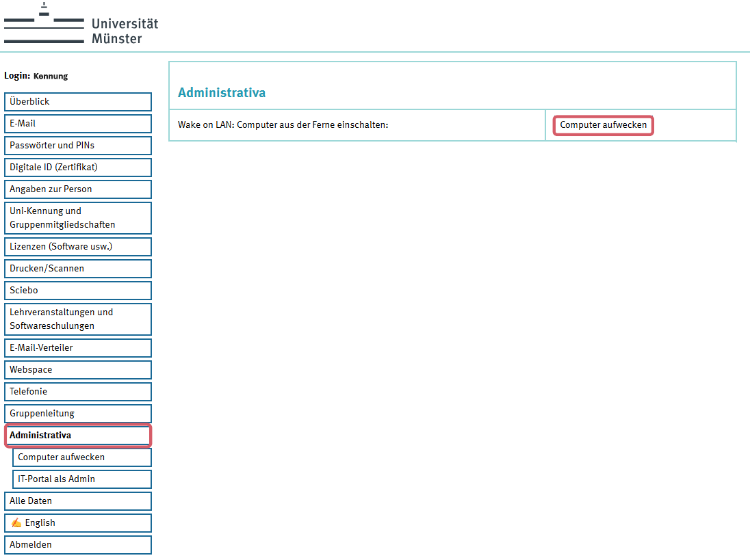The image size is (750, 560).
Task: Open Passwörter und PINs page
Action: click(x=77, y=146)
